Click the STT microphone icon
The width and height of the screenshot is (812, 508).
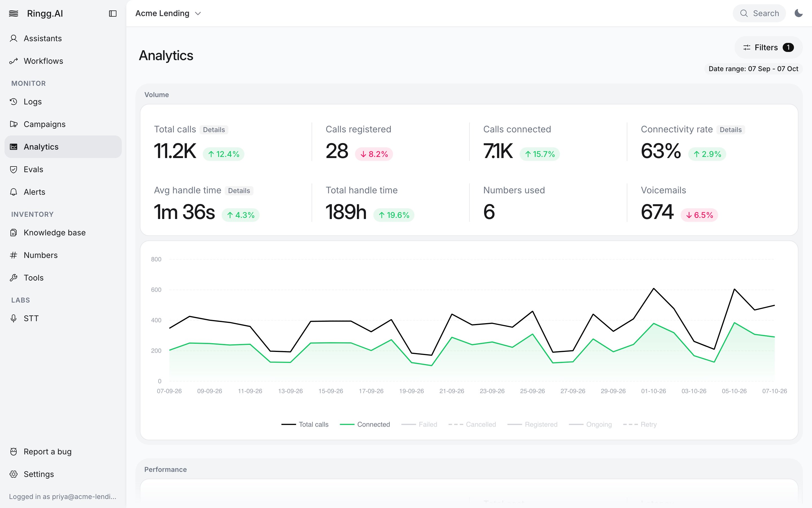[x=14, y=318]
